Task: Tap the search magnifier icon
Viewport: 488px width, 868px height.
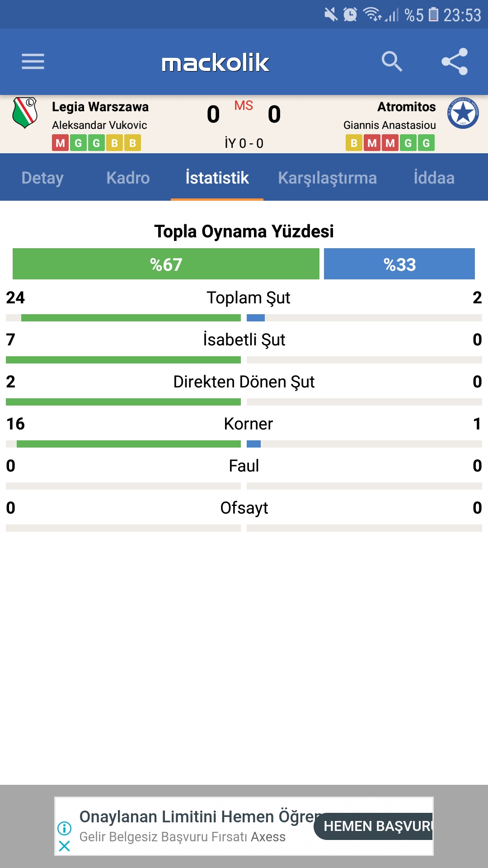Action: (392, 61)
